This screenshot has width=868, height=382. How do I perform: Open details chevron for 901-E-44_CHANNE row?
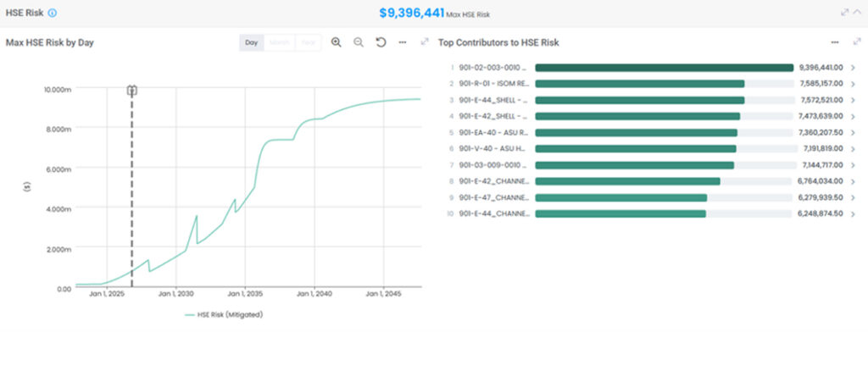click(853, 214)
